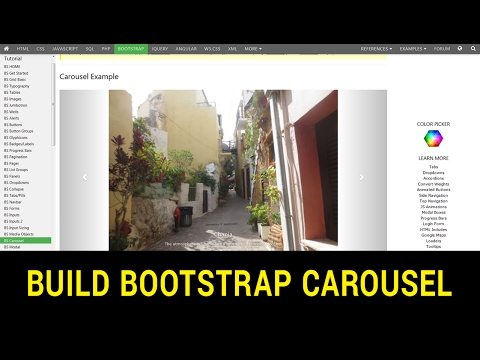Open Login Form under Learn More
The image size is (480, 360).
pos(433,224)
